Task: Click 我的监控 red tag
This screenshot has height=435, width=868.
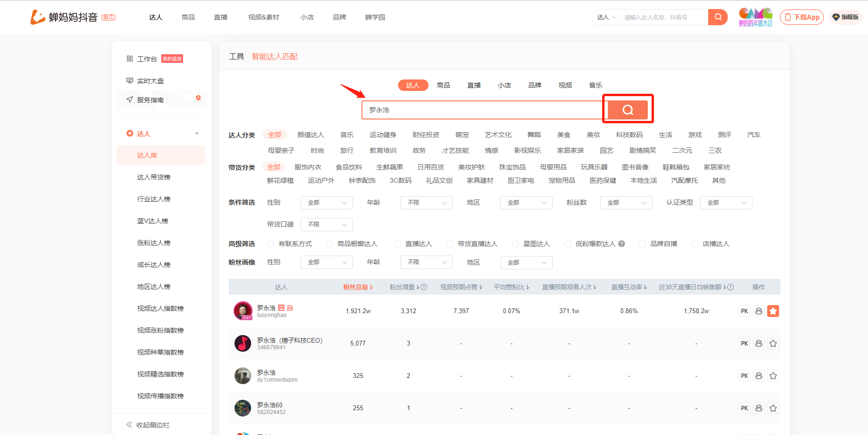Action: click(x=172, y=59)
